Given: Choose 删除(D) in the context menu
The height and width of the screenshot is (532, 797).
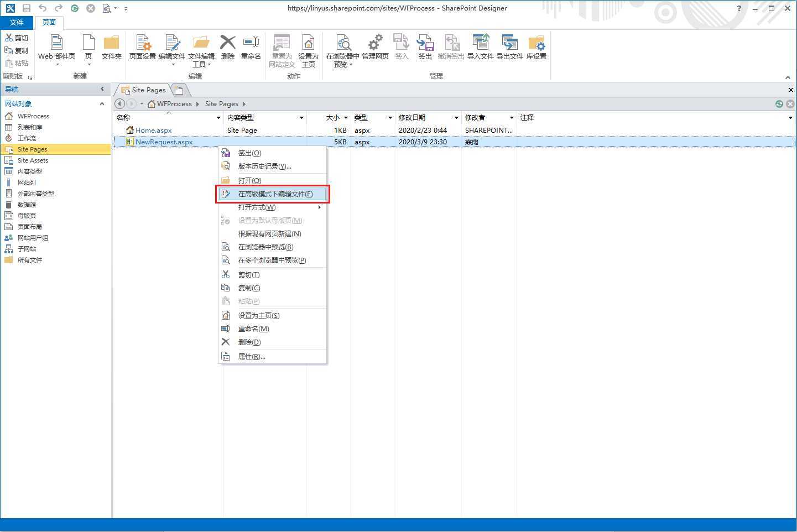Looking at the screenshot, I should pyautogui.click(x=272, y=342).
